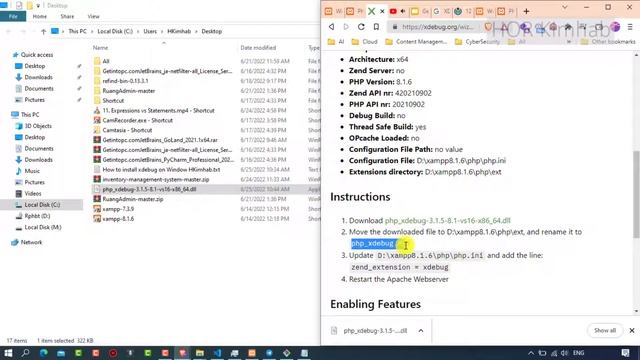Select 'HKimhab' in the breadcrumb path
Image resolution: width=640 pixels, height=360 pixels.
[179, 31]
